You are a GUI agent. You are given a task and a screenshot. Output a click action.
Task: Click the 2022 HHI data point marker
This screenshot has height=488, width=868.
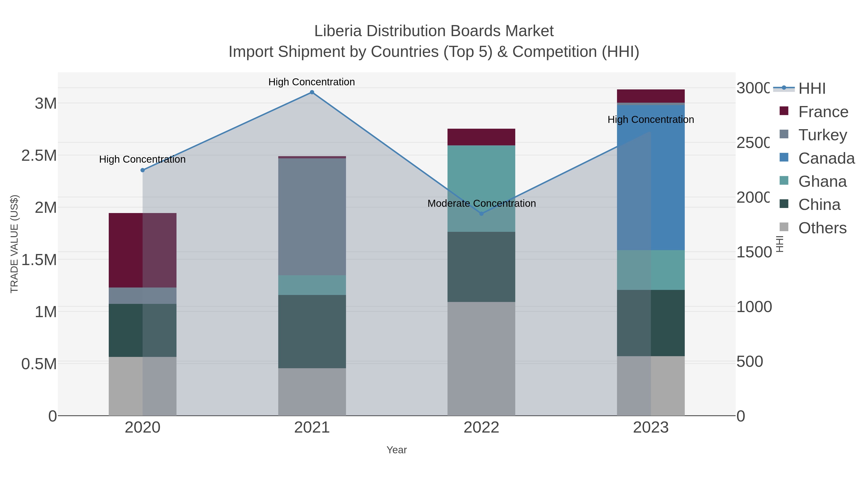click(481, 214)
